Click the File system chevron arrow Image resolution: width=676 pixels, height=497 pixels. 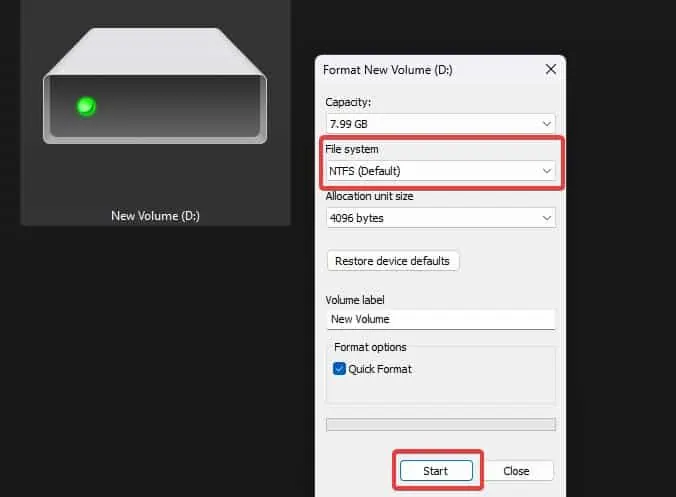tap(547, 171)
